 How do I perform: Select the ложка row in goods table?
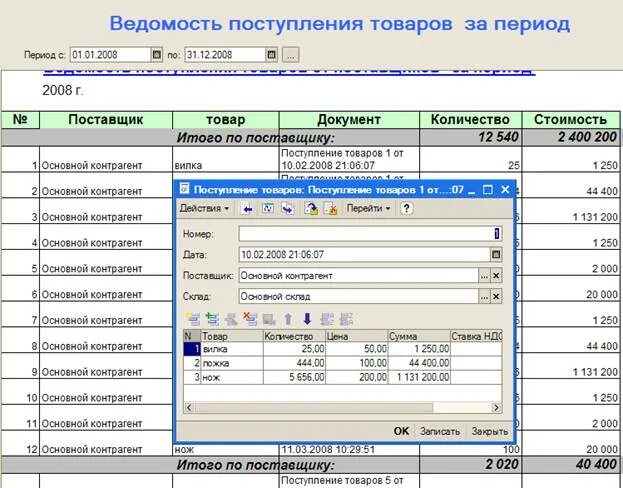click(x=342, y=363)
